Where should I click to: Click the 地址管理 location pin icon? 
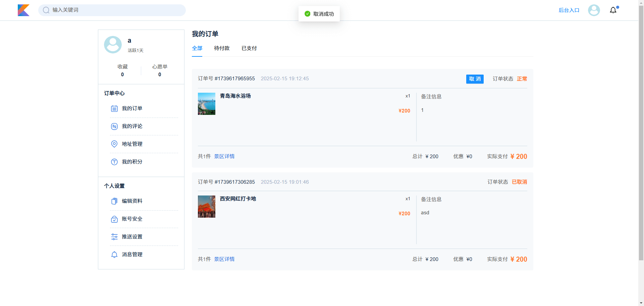(x=114, y=144)
